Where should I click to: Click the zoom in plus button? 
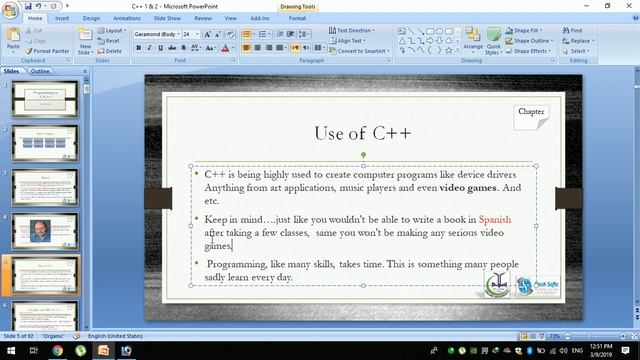click(x=622, y=336)
